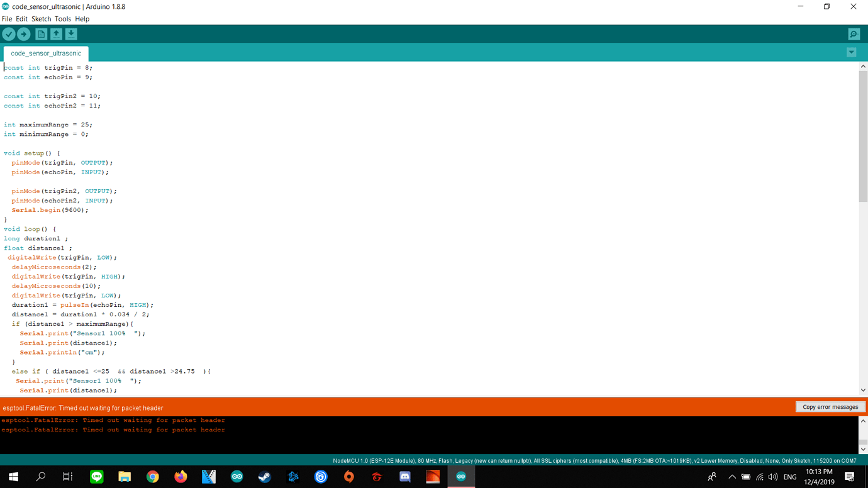Open Google Chrome from the taskbar
Viewport: 868px width, 488px height.
coord(152,477)
